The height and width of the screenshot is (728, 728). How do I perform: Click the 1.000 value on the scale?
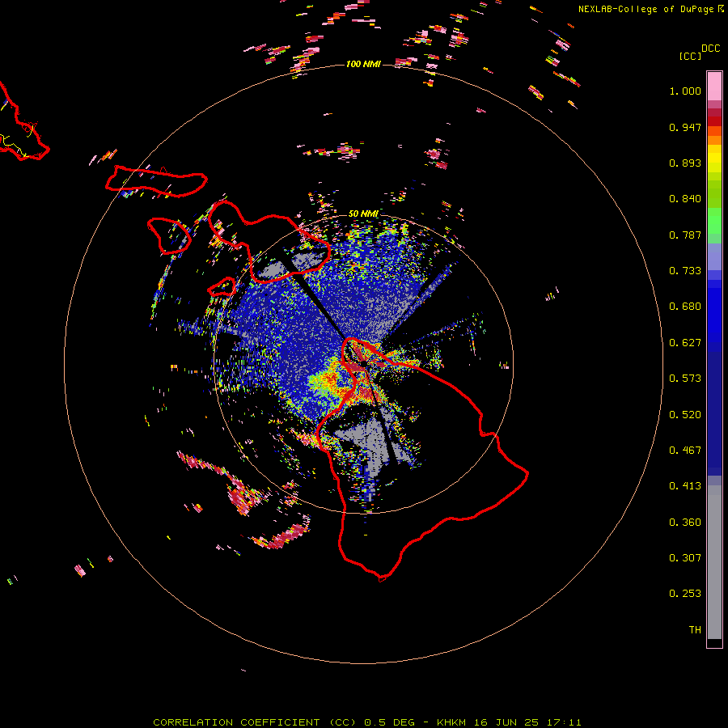point(685,91)
